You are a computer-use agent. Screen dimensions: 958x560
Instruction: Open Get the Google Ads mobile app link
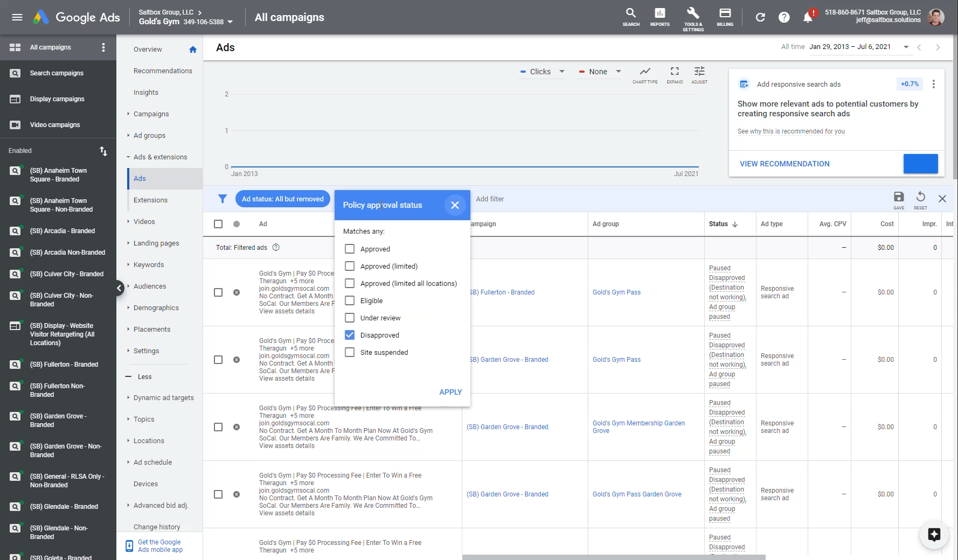159,546
